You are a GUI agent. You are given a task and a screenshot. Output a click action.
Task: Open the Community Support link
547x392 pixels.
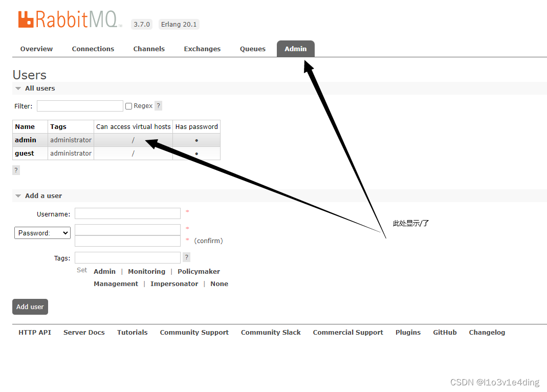[194, 332]
